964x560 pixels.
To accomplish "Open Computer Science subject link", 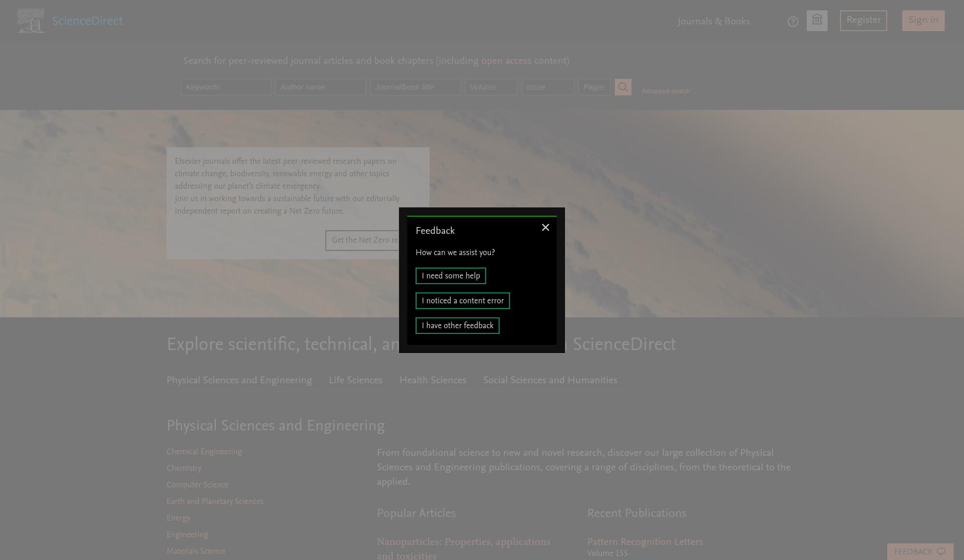I will pos(197,485).
